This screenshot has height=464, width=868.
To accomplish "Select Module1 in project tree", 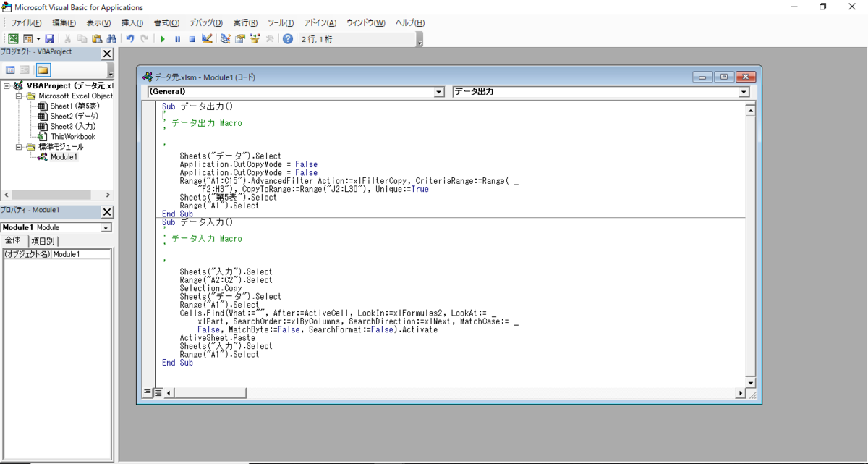I will coord(64,156).
